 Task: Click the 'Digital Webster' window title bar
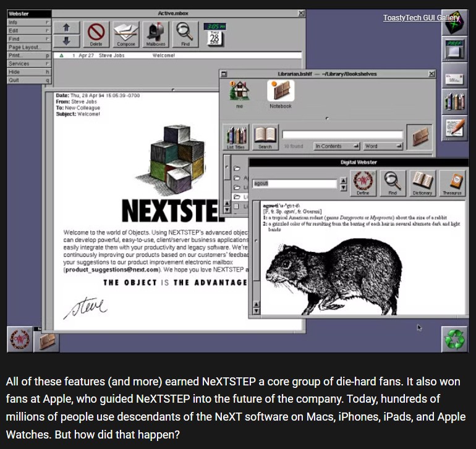point(359,162)
